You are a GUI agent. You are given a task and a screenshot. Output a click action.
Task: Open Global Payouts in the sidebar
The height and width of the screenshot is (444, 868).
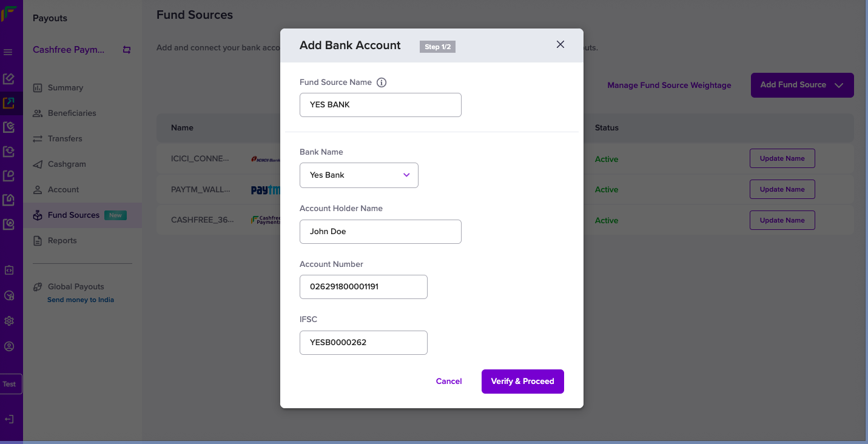[x=76, y=287]
